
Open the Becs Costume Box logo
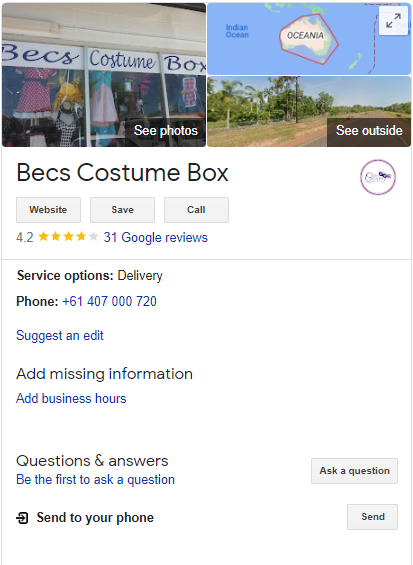coord(378,177)
